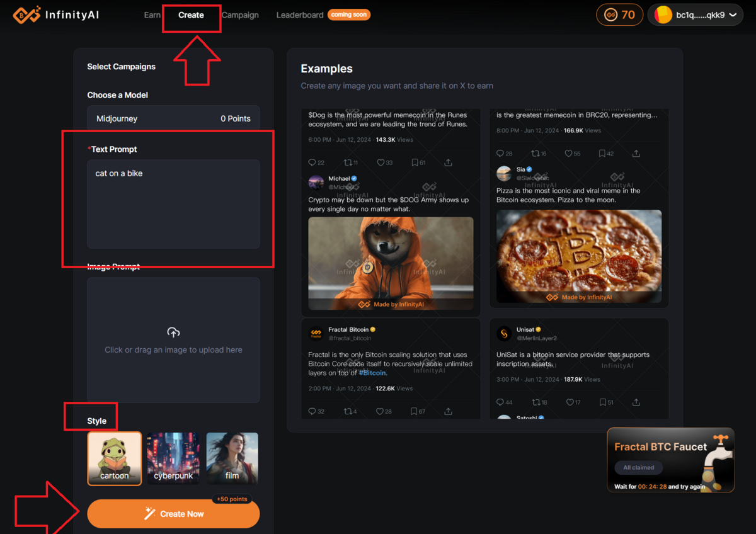Click Sia's profile avatar

(504, 173)
